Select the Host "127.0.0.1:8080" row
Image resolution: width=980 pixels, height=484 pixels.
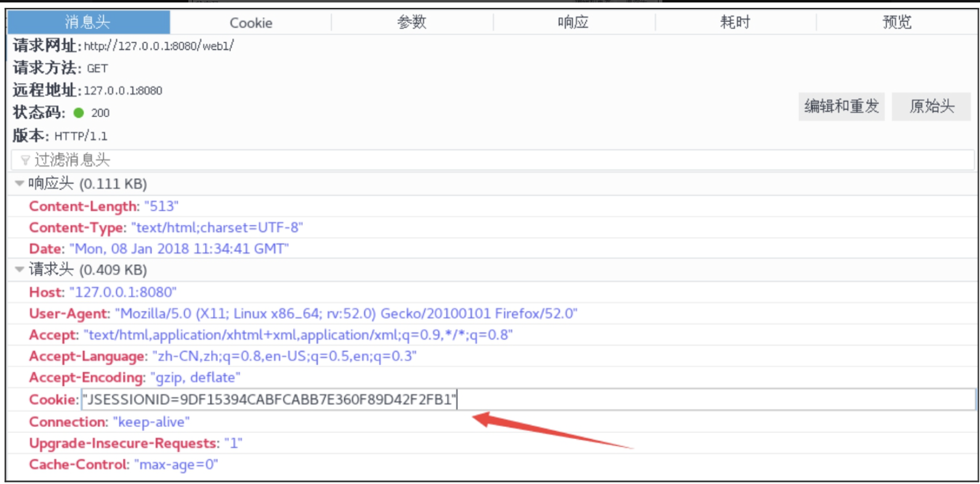[x=492, y=292]
